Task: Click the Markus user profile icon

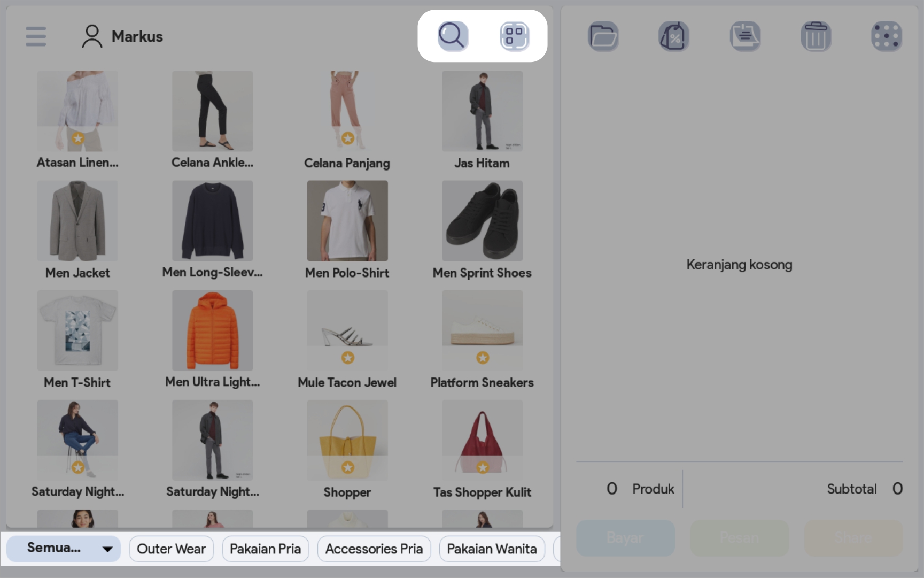Action: pos(92,36)
